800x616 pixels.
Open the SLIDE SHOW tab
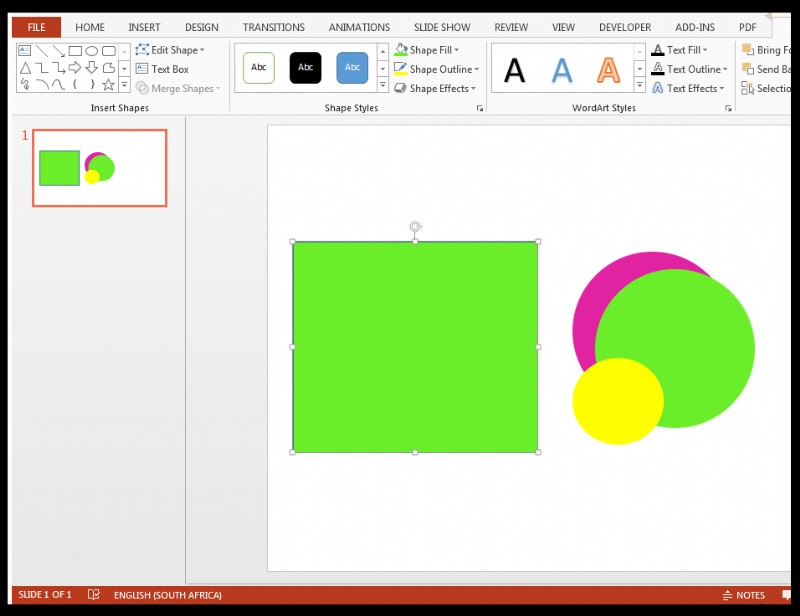click(x=441, y=27)
